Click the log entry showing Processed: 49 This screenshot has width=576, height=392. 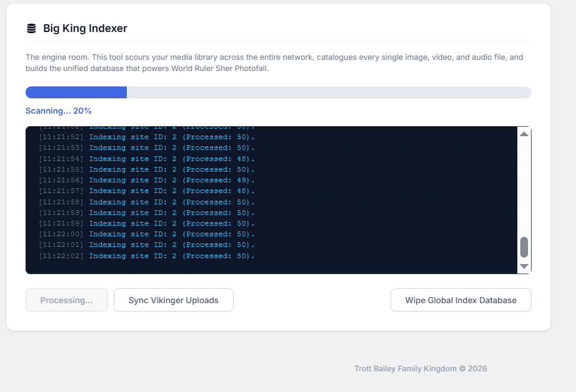coord(146,180)
